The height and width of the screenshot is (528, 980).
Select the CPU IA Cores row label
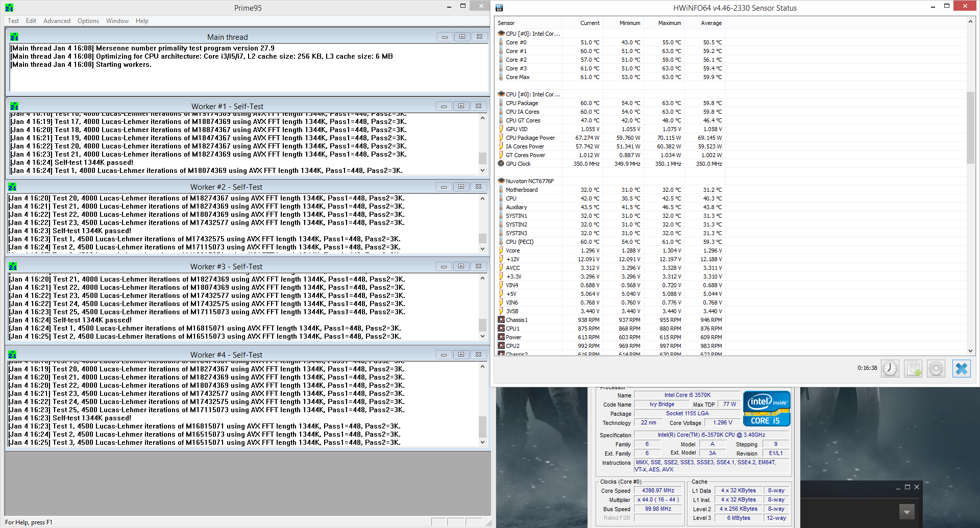click(x=522, y=112)
